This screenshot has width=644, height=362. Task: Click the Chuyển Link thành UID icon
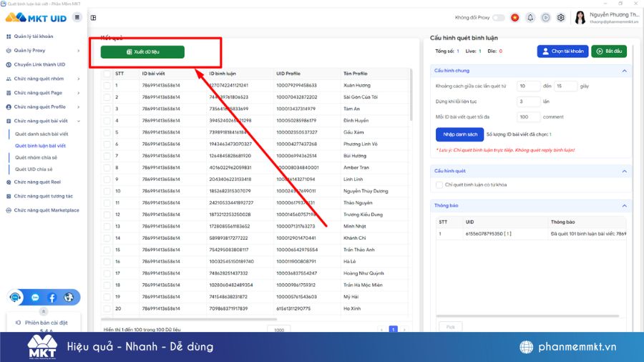pos(9,64)
